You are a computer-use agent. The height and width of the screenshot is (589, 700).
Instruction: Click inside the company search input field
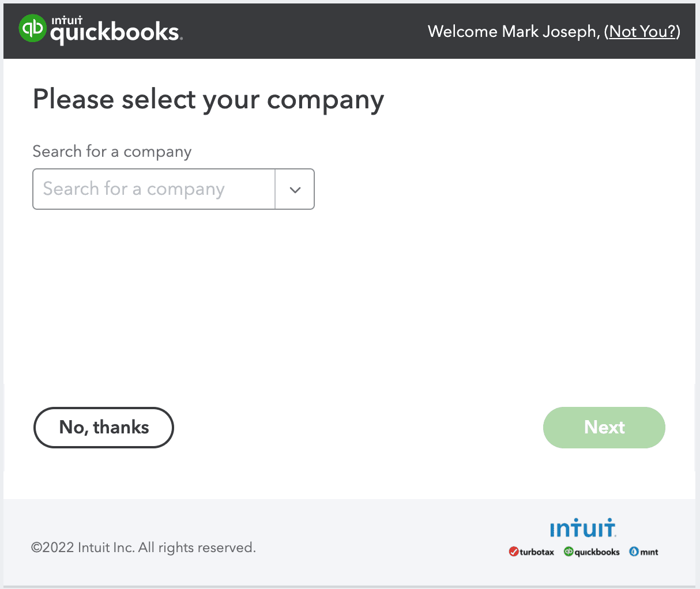coord(153,189)
